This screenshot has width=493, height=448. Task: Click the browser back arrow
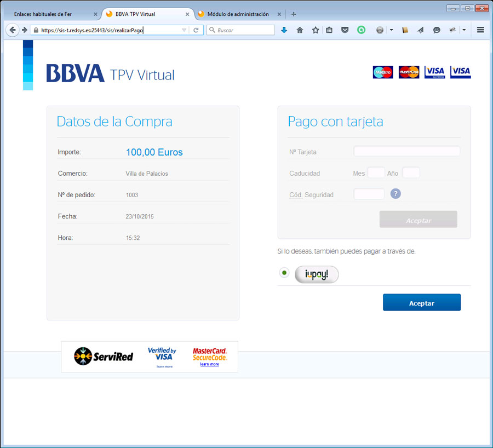coord(13,30)
